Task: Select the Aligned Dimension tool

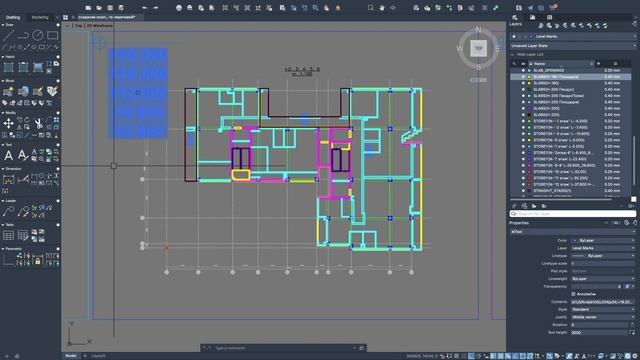Action: click(23, 179)
